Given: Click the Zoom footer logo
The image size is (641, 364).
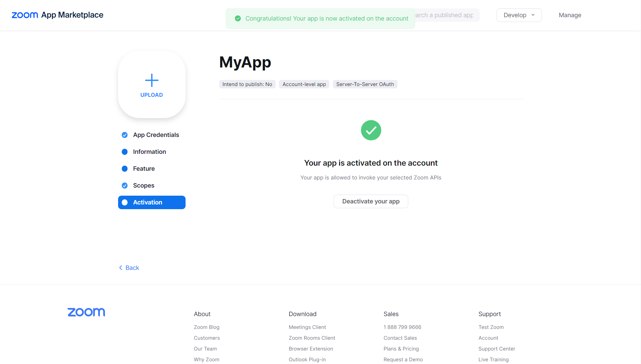Looking at the screenshot, I should tap(86, 312).
